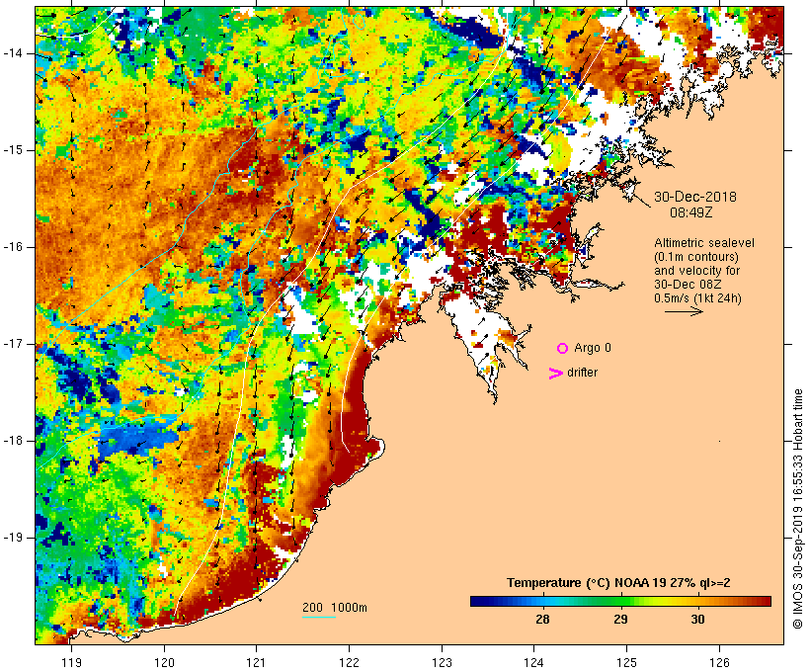Click the 'Temperature (°C) NOAA 19 27% ql>=2' title

[618, 583]
